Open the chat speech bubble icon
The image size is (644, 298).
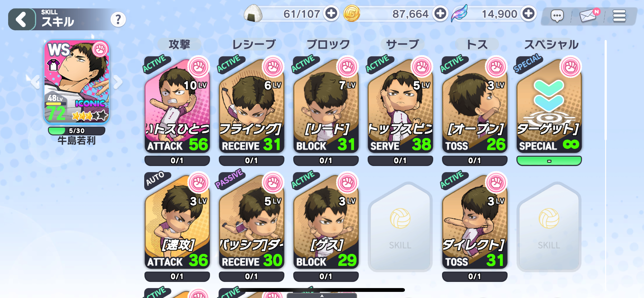point(557,16)
